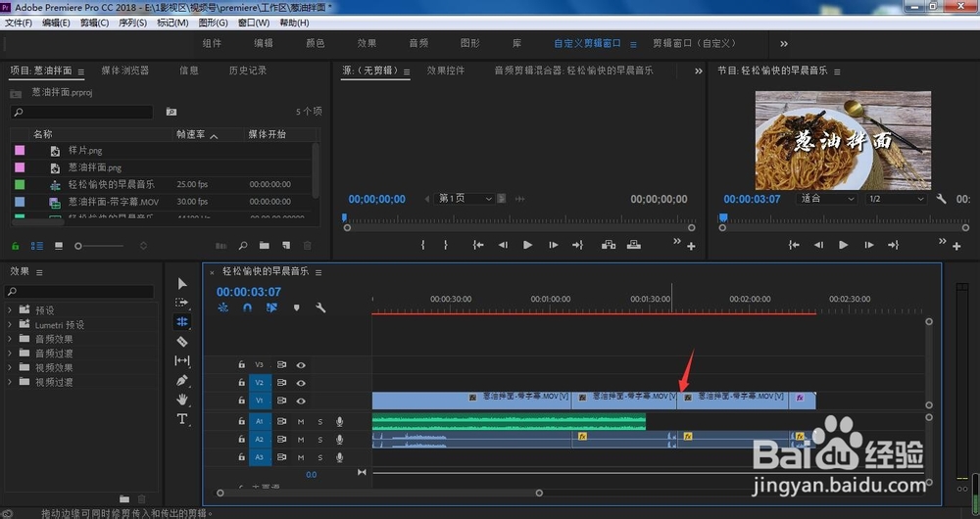This screenshot has width=980, height=519.
Task: Expand the 视频效果 folder
Action: [10, 367]
